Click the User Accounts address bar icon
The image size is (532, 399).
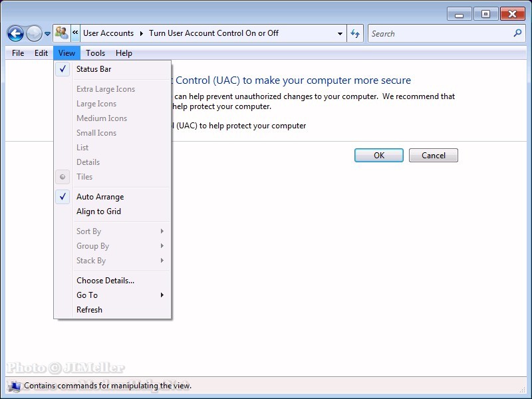(62, 33)
